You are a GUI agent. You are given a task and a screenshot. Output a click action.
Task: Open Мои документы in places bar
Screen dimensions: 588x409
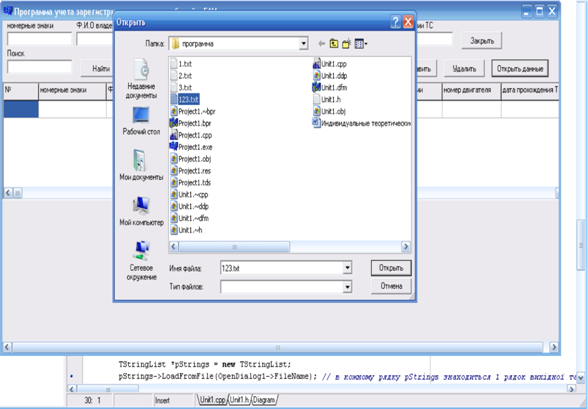point(141,165)
